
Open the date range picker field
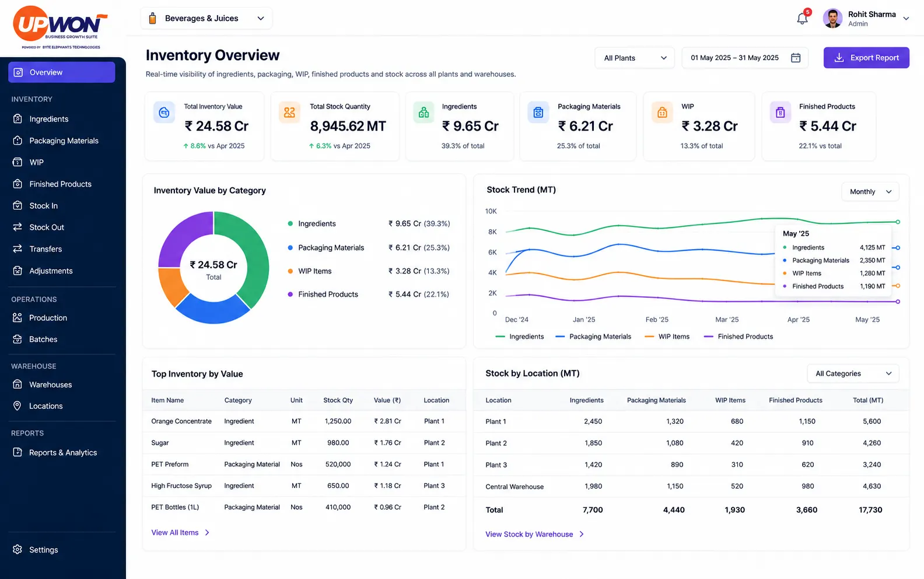tap(745, 58)
